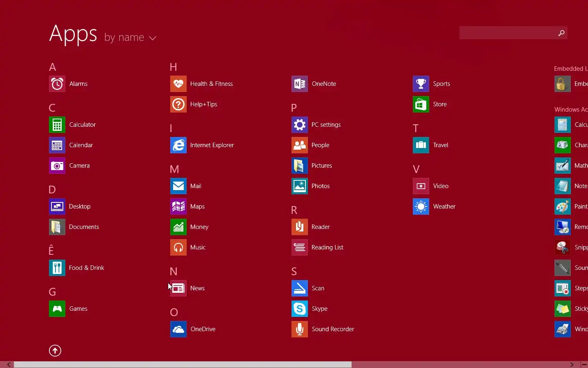
Task: Launch the Photos app icon
Action: point(300,186)
